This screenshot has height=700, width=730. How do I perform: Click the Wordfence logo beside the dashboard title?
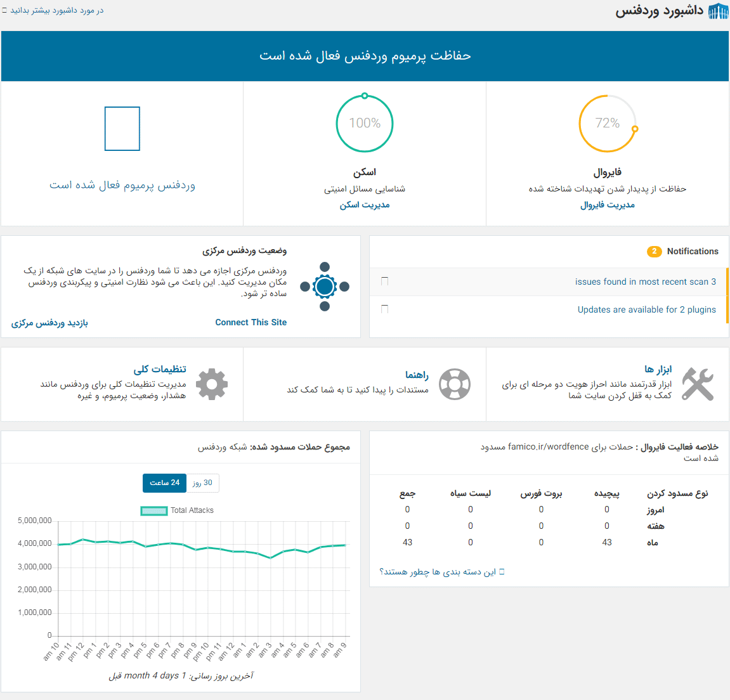718,11
